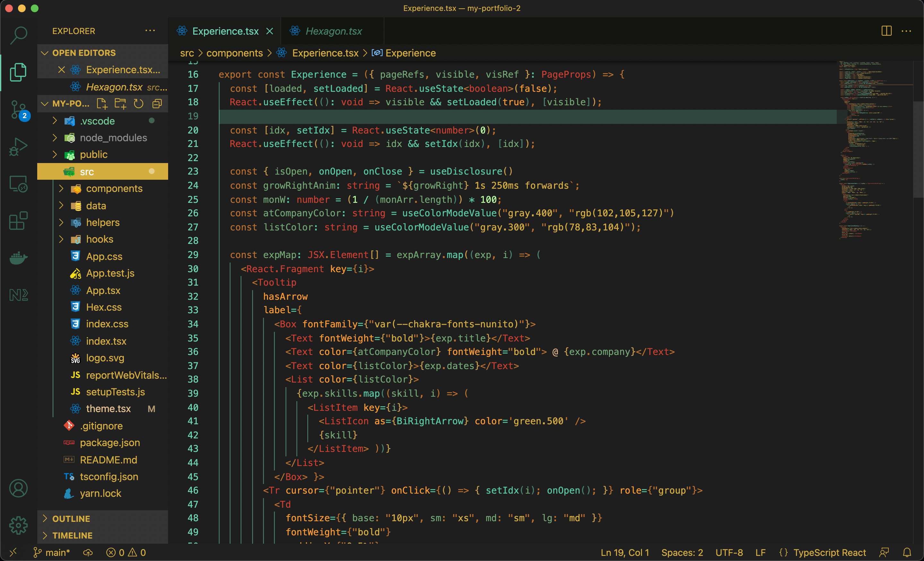Collapse all folders in explorer

coord(157,104)
